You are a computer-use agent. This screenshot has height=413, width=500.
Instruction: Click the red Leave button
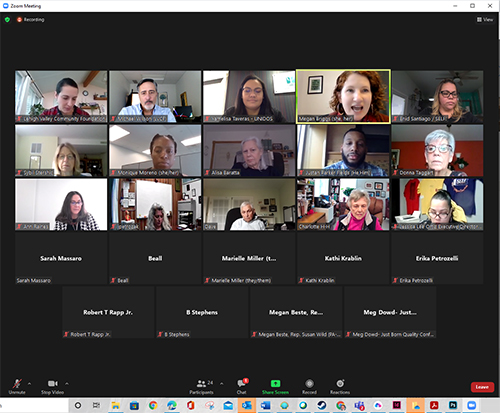[x=482, y=387]
